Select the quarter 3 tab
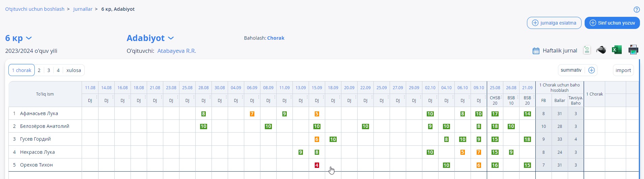 (49, 70)
